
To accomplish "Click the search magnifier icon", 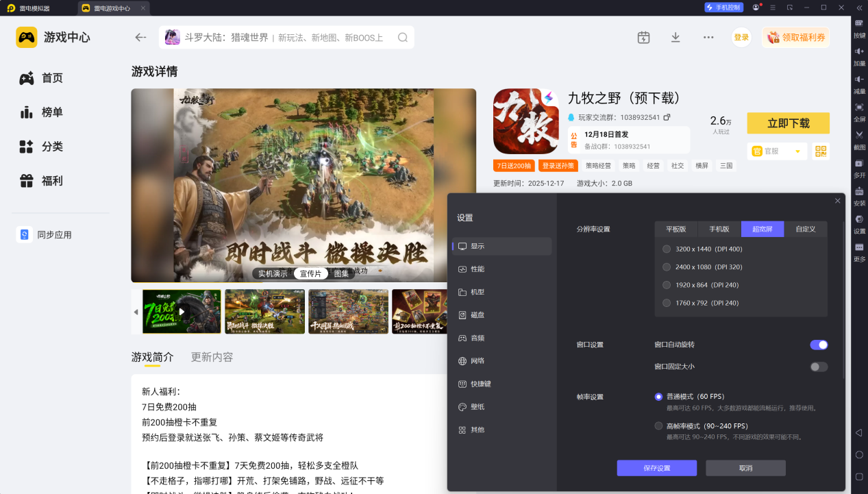I will click(x=403, y=37).
